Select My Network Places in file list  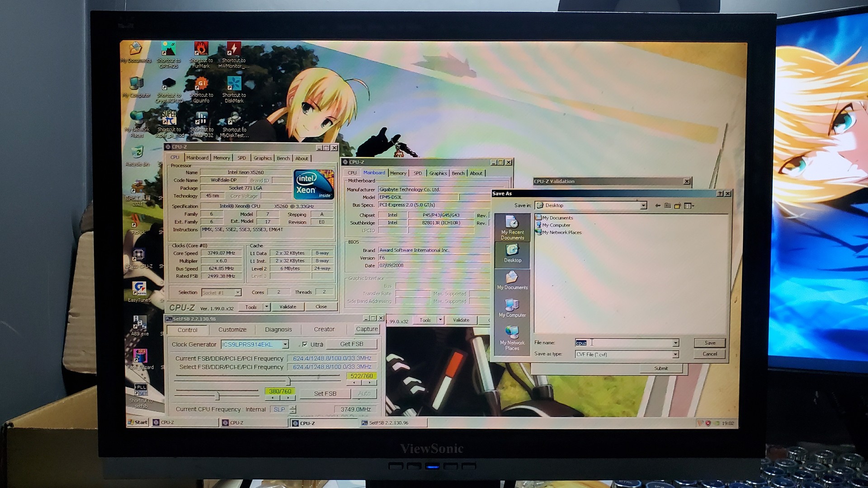click(x=558, y=232)
